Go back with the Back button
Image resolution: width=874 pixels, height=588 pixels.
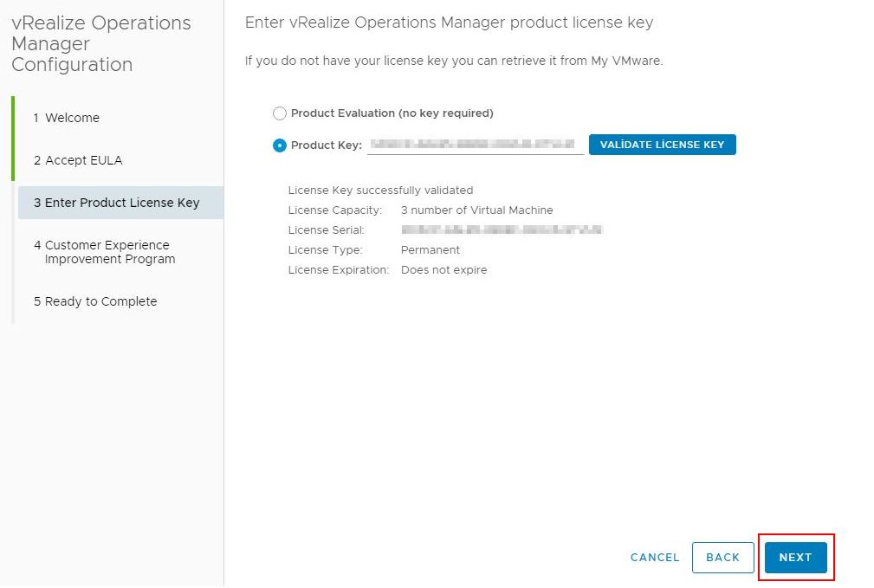coord(723,558)
